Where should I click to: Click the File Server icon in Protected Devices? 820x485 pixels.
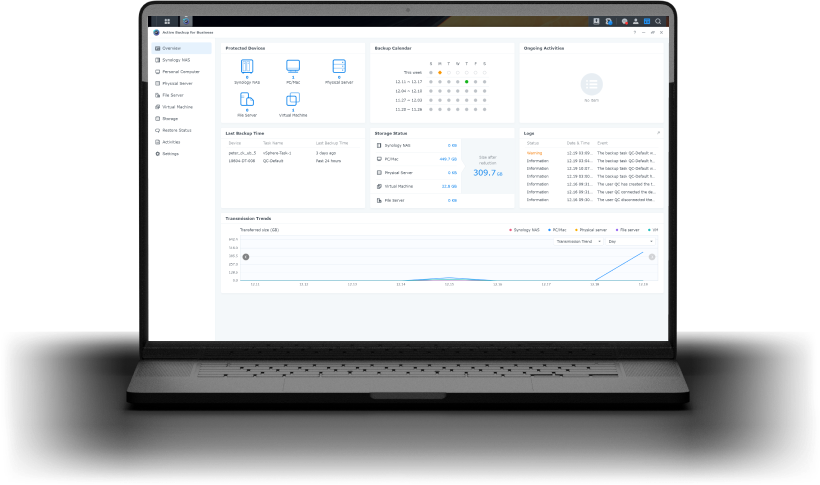pos(247,99)
